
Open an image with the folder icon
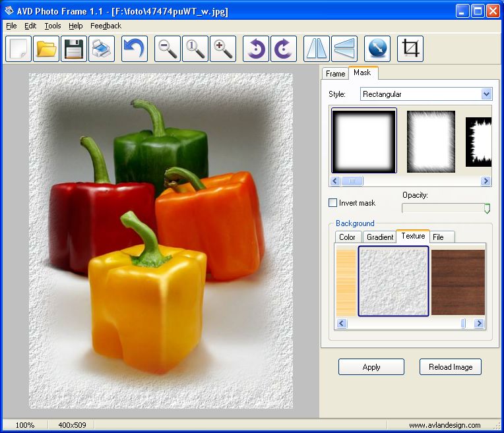pos(46,49)
